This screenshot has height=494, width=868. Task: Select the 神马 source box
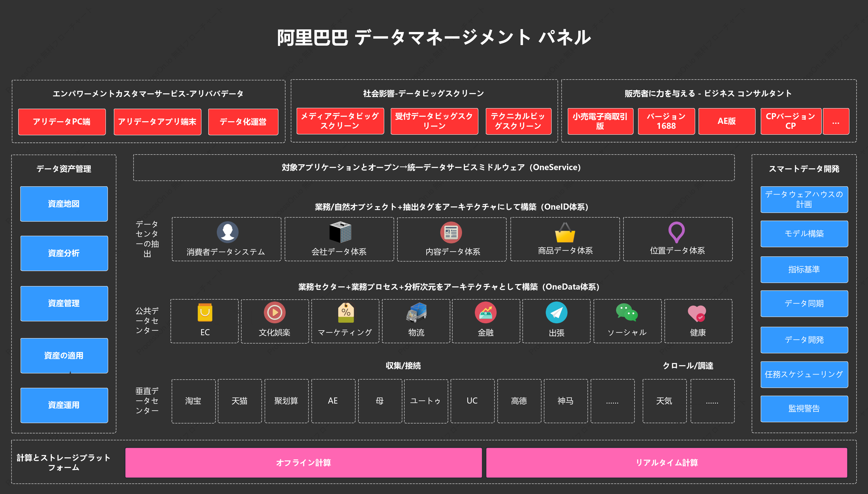click(566, 401)
